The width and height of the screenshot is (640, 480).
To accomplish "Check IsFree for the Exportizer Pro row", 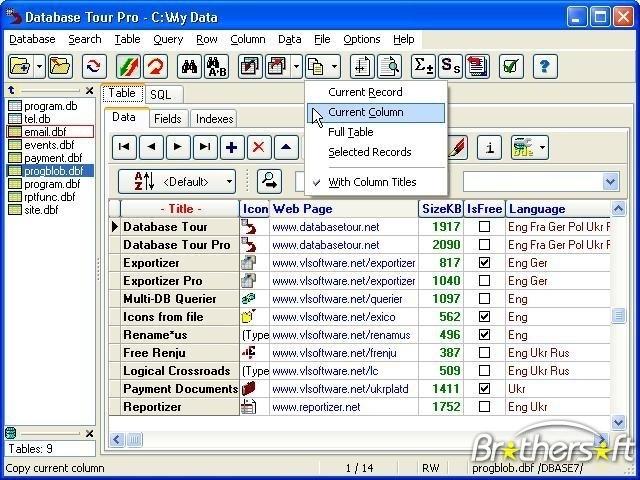I will 484,280.
